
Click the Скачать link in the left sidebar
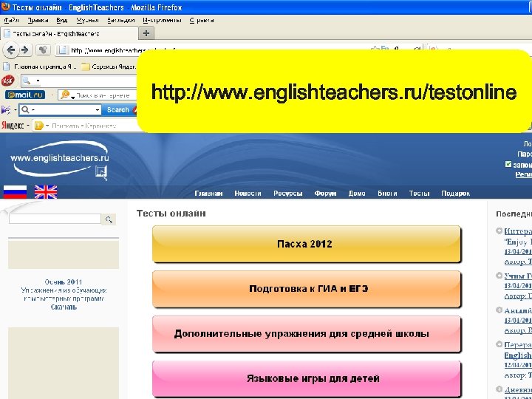[x=64, y=307]
